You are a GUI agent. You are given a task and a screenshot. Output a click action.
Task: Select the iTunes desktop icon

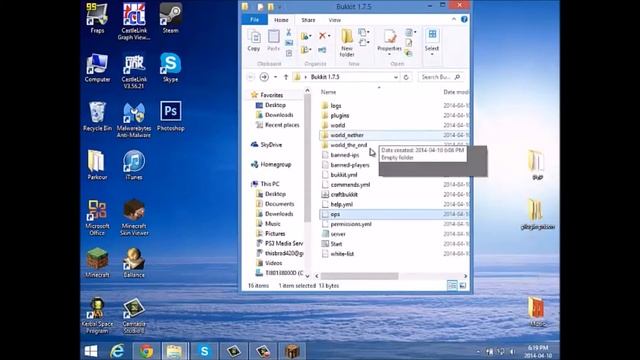click(134, 165)
